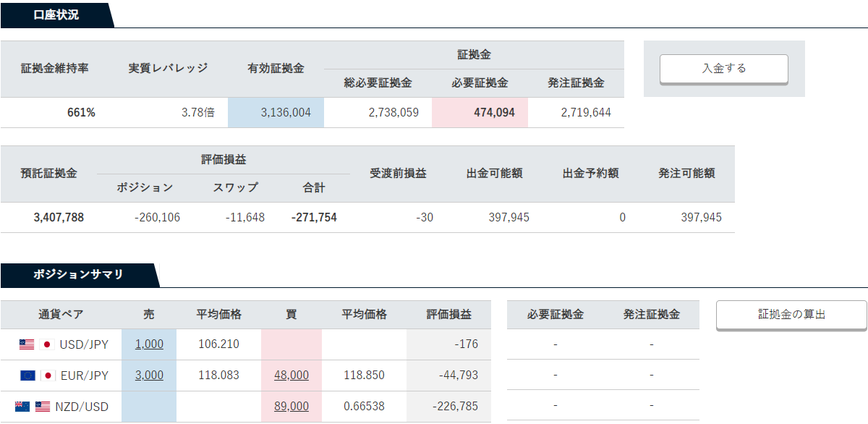Open NZD/USD buy quantity 89,000 link
The width and height of the screenshot is (868, 424).
tap(292, 407)
